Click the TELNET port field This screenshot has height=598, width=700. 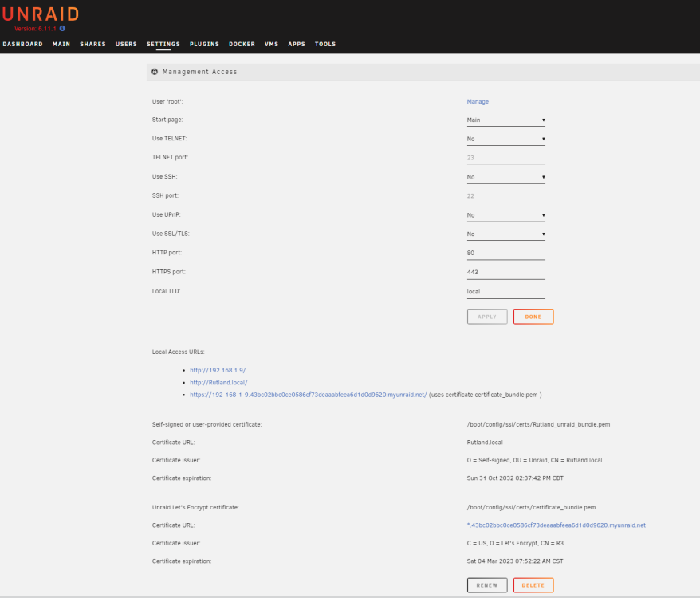pos(505,158)
